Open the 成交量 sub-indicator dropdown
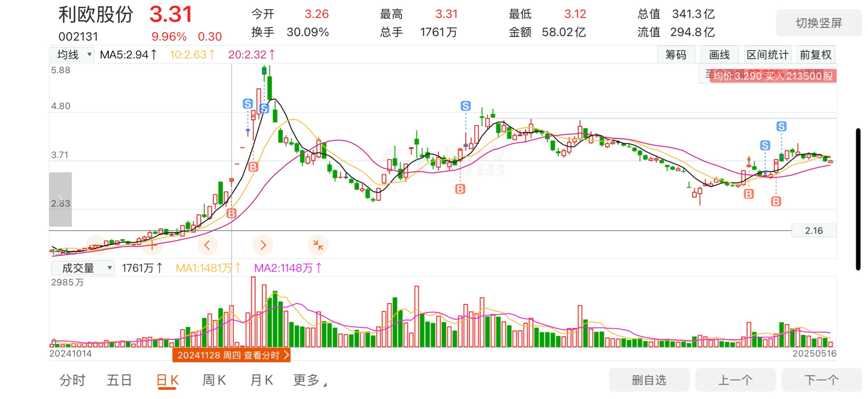This screenshot has height=399, width=868. click(83, 268)
